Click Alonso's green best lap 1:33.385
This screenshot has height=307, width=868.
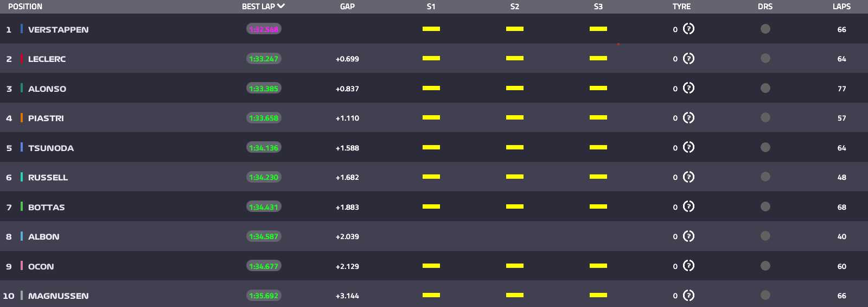[x=264, y=89]
